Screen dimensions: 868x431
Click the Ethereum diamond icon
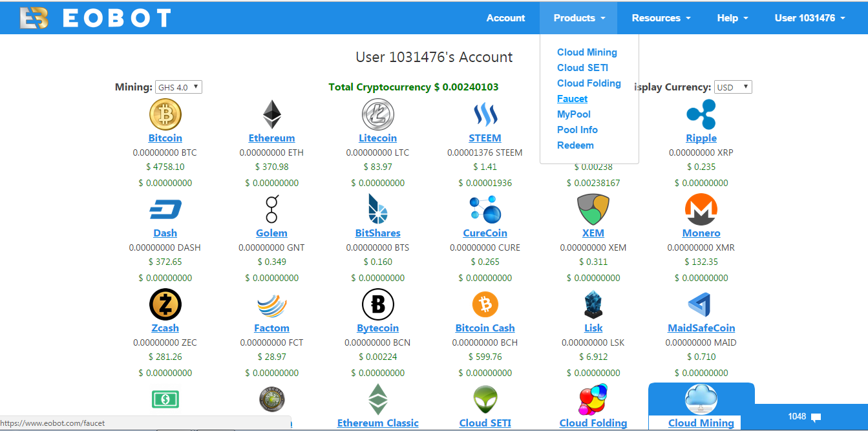coord(272,115)
